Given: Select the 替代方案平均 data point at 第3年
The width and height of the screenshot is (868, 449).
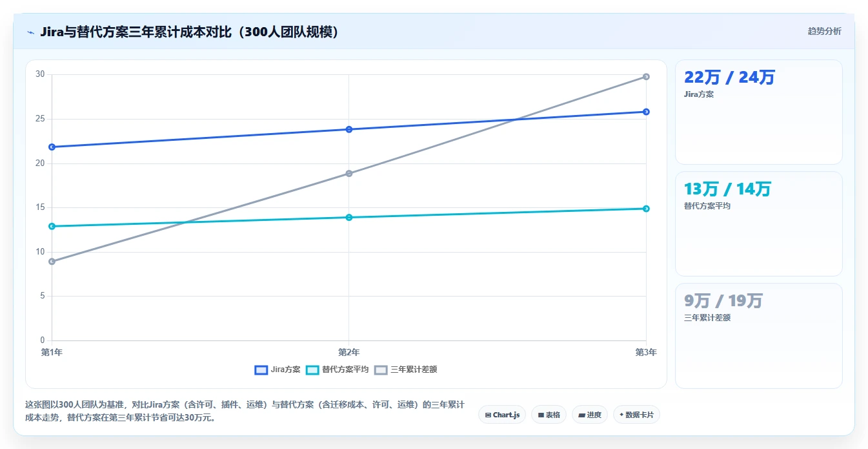Looking at the screenshot, I should coord(646,209).
